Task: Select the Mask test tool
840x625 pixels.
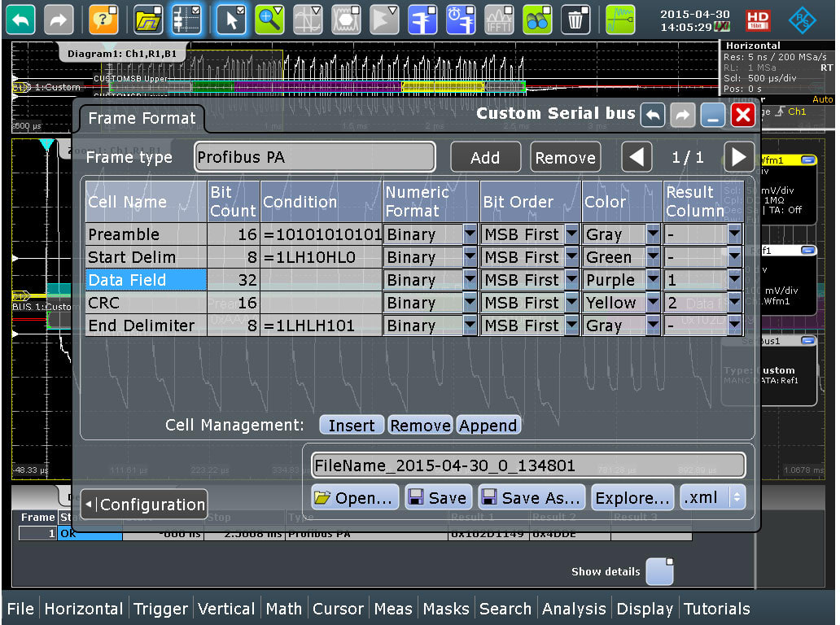Action: pyautogui.click(x=346, y=20)
